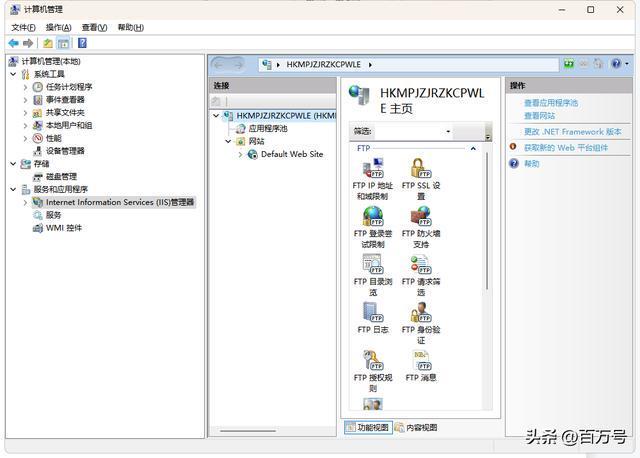Click the up-one-level folder toolbar icon
The height and width of the screenshot is (458, 640).
click(48, 43)
